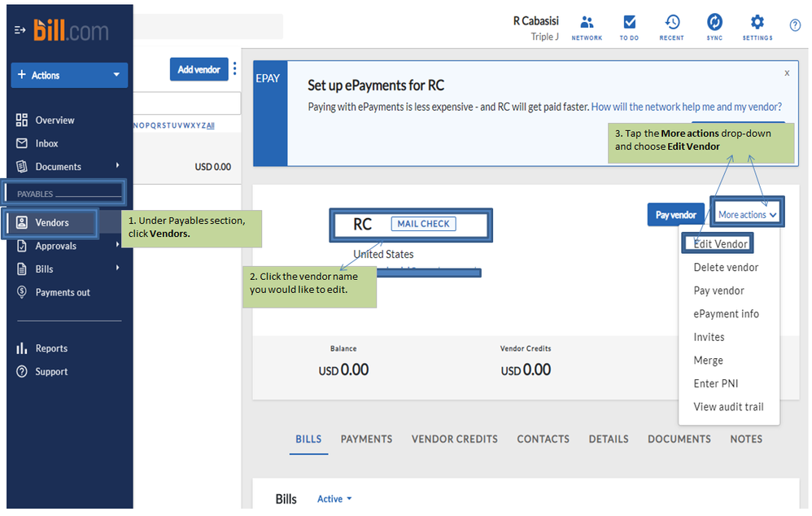Open the Active bills filter dropdown
Viewport: 812px width, 516px height.
[x=334, y=499]
